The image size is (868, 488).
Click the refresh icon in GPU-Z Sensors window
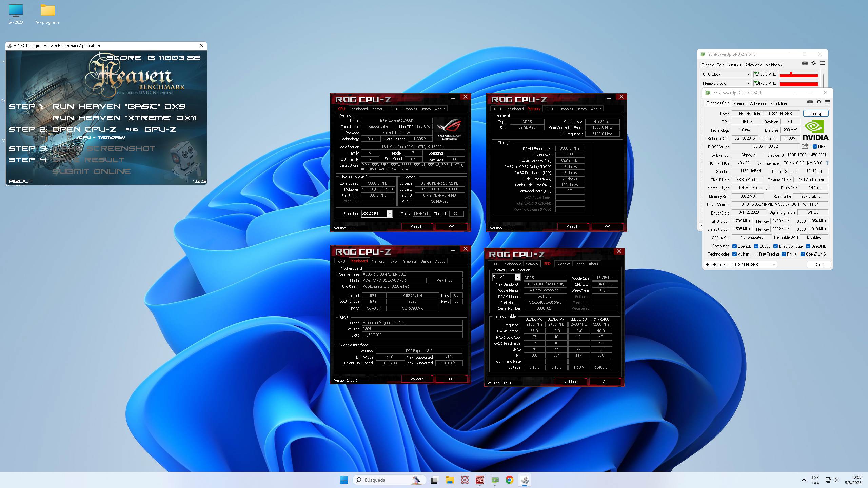tap(813, 63)
